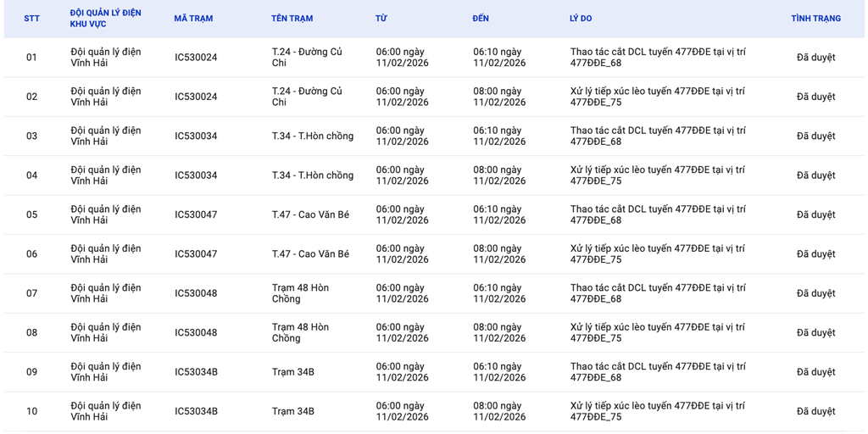Select 'Trạm 48 Hòn Chồng' in row 07

(300, 293)
